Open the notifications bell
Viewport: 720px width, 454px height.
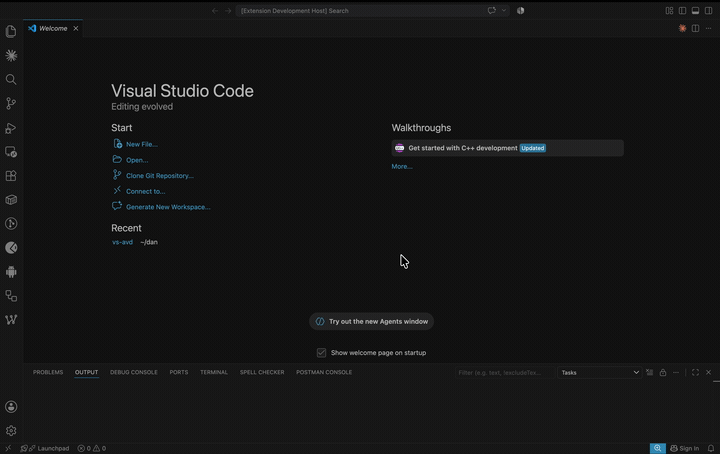(x=711, y=448)
